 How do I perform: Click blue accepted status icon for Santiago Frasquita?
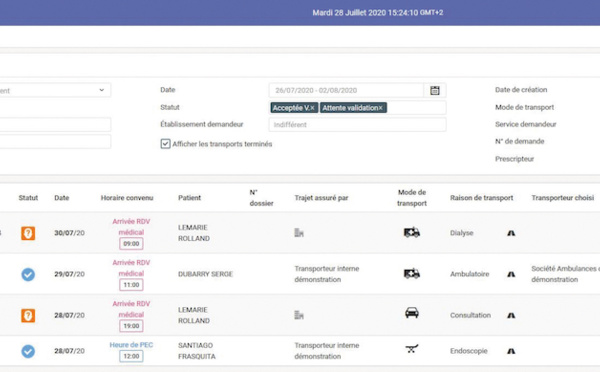(x=28, y=351)
